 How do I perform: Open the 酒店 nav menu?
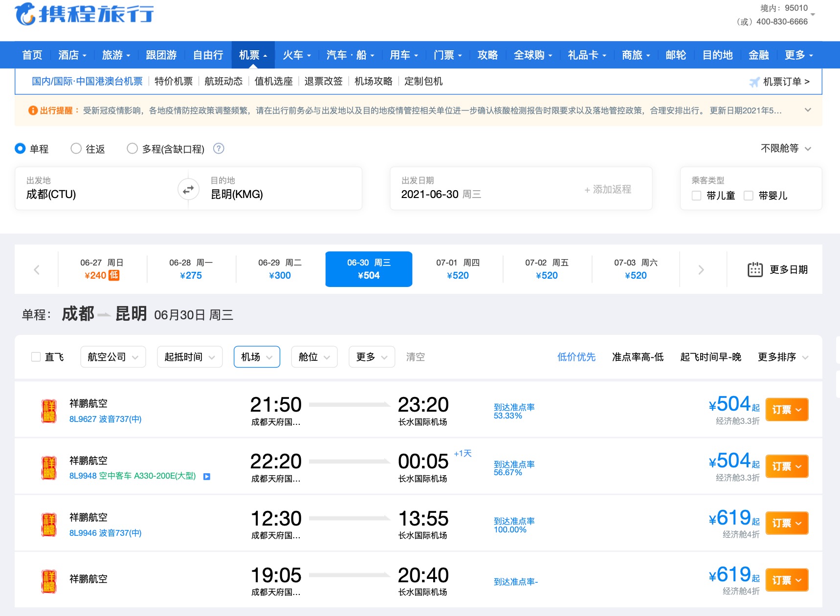click(72, 55)
